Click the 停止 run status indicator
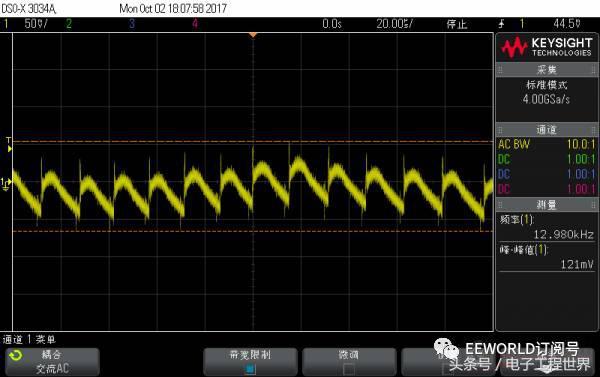Viewport: 600px width, 377px height. pos(457,24)
